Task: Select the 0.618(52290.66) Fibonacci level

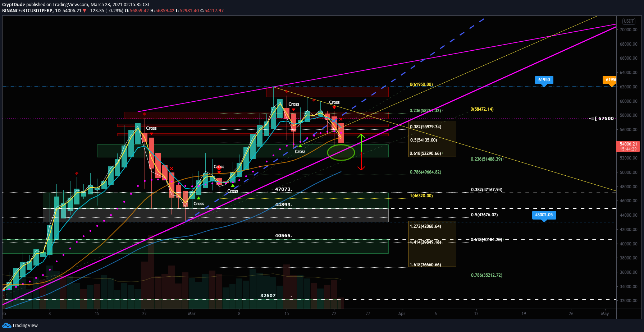Action: 425,153
